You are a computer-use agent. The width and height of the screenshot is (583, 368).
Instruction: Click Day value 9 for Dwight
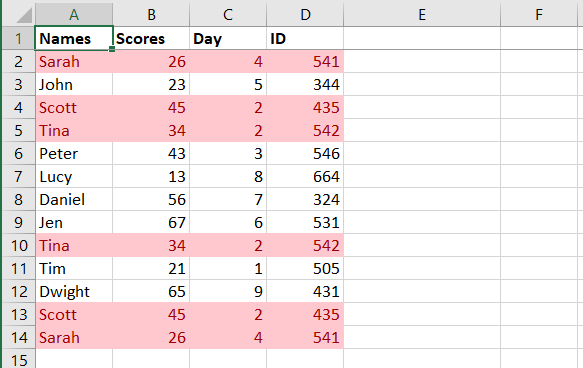tap(228, 291)
